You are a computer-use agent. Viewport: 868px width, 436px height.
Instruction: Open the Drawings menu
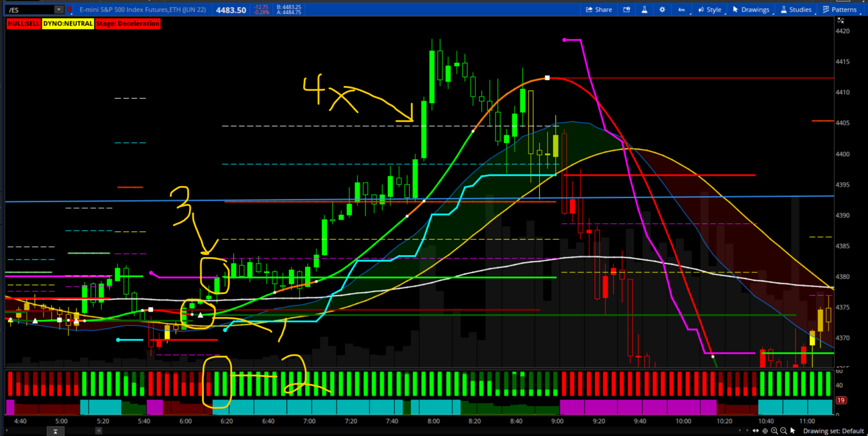point(751,10)
